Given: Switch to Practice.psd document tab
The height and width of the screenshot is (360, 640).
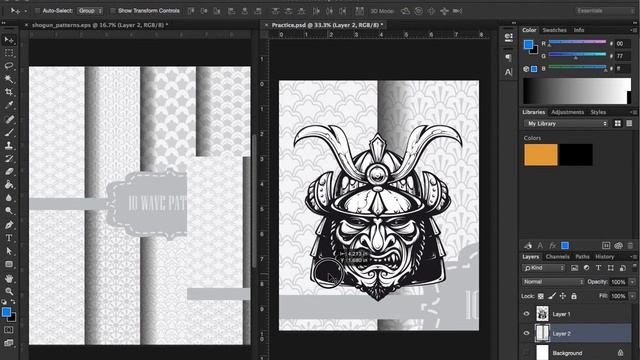Looking at the screenshot, I should pos(327,25).
